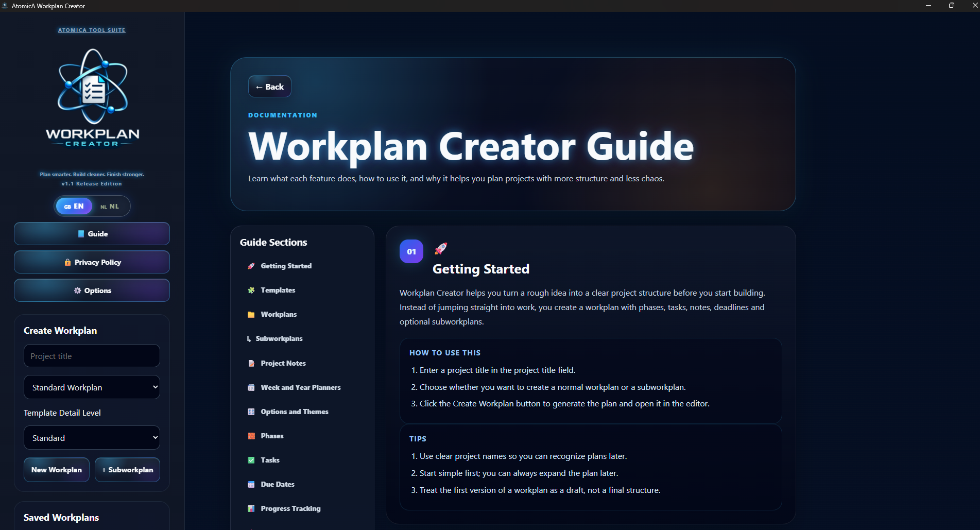980x530 pixels.
Task: Go to the Tasks guide section
Action: tap(302, 460)
